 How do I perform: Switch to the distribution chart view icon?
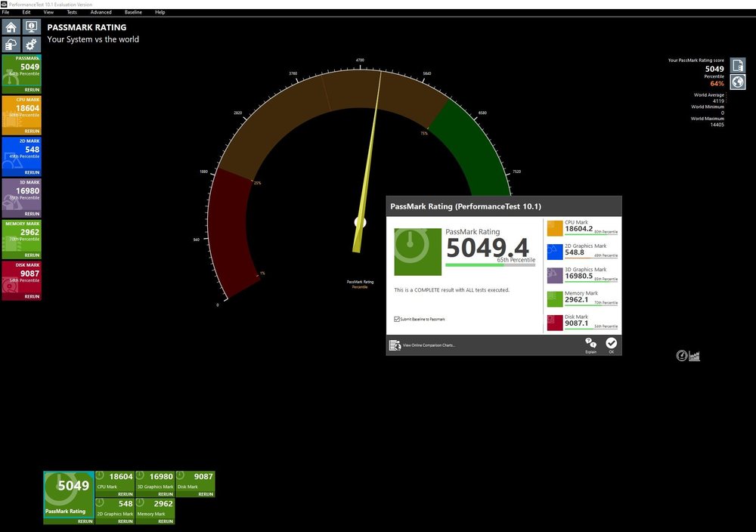click(x=694, y=356)
